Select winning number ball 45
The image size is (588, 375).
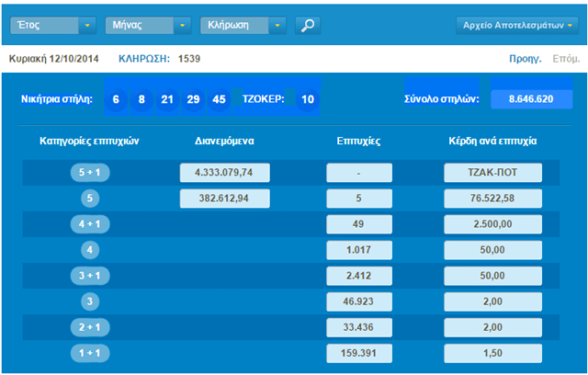pyautogui.click(x=219, y=99)
